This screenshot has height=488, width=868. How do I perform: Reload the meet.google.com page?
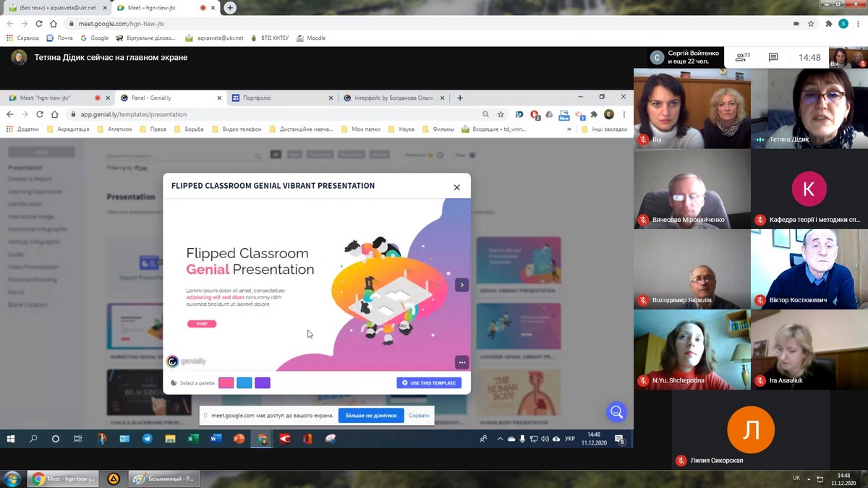tap(39, 23)
